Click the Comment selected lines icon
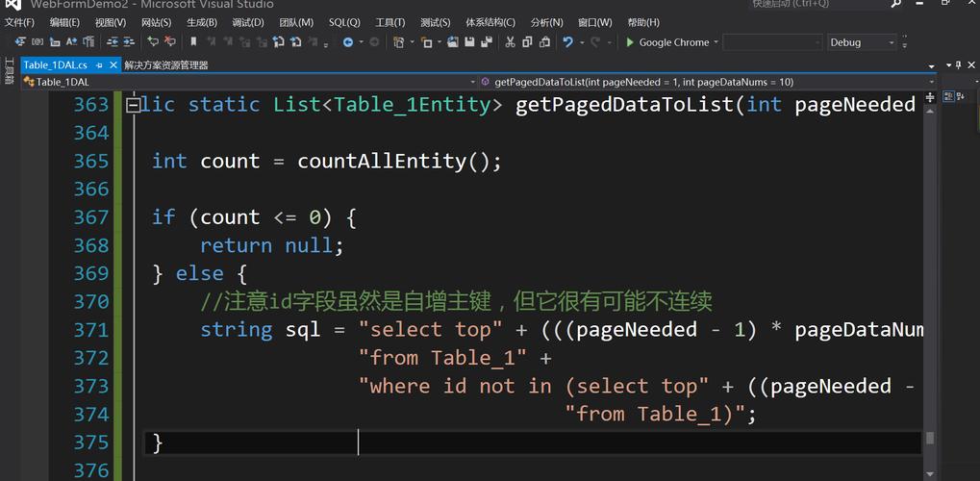 tap(152, 42)
